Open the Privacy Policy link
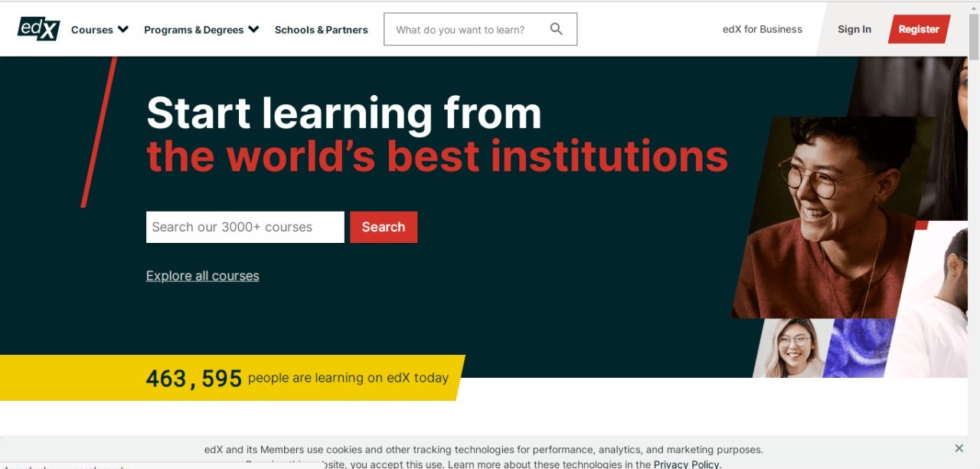 pyautogui.click(x=686, y=464)
